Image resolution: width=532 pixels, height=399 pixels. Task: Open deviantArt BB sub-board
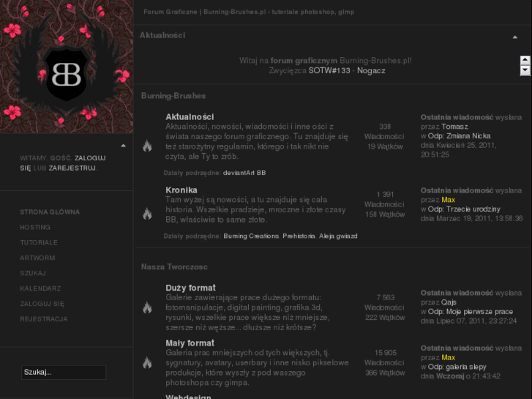click(x=244, y=173)
